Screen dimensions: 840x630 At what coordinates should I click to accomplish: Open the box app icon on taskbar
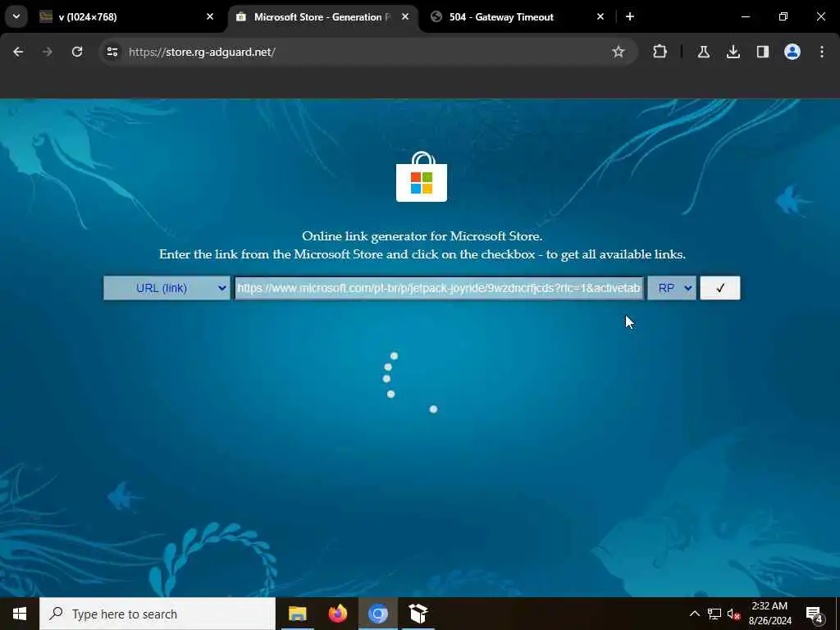(x=418, y=614)
